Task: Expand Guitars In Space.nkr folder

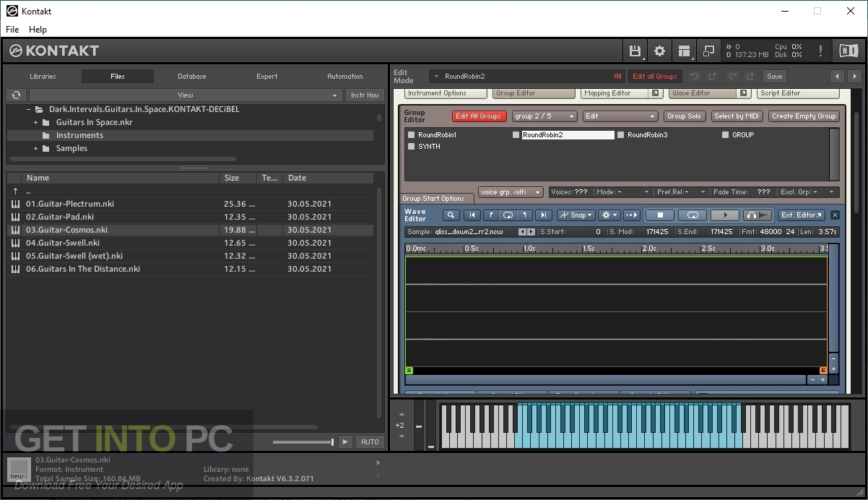Action: point(35,122)
